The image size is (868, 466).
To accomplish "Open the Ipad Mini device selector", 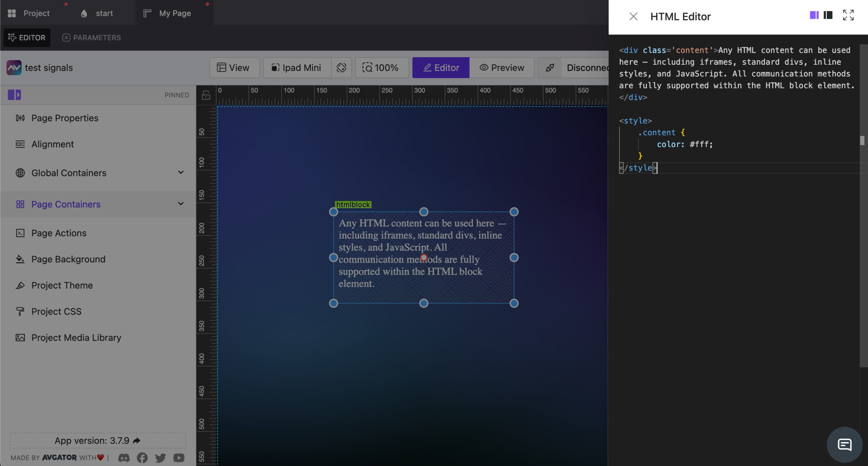I will (297, 68).
